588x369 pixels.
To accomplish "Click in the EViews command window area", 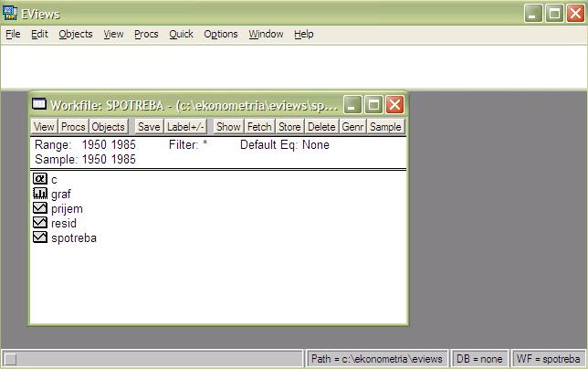I will [292, 66].
